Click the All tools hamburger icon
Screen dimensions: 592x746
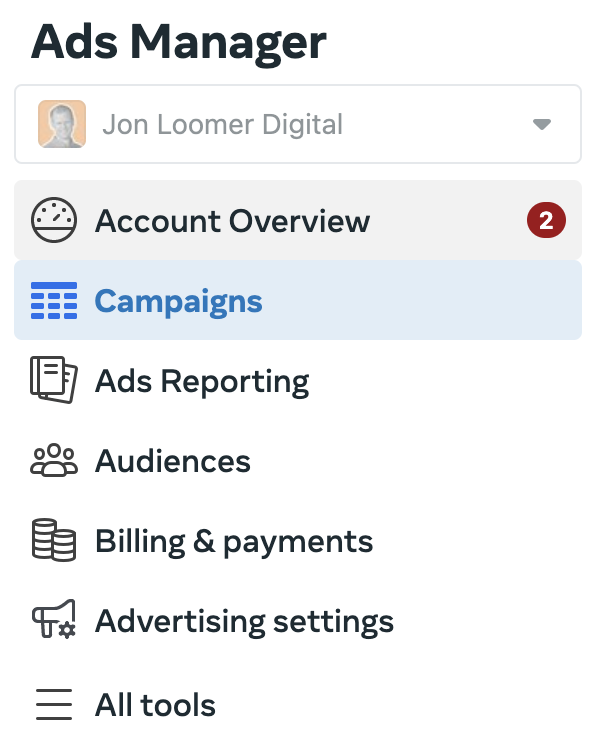(x=54, y=705)
